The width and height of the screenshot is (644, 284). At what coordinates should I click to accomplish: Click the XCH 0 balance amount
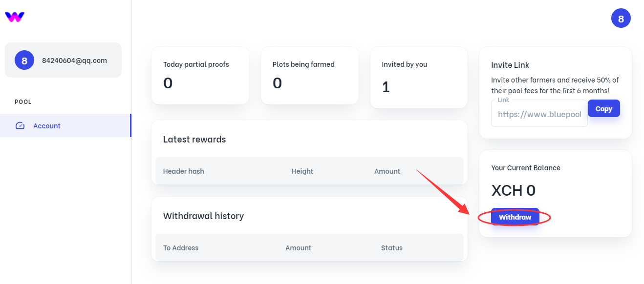pyautogui.click(x=513, y=190)
